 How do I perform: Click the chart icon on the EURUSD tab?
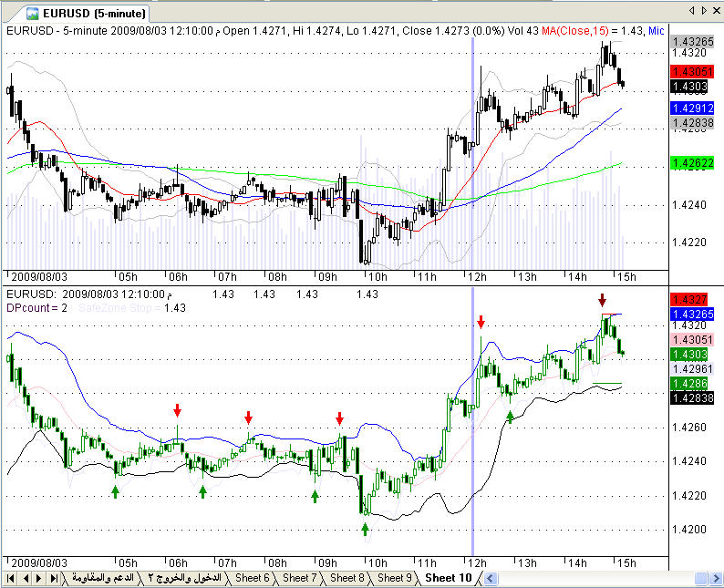coord(32,14)
